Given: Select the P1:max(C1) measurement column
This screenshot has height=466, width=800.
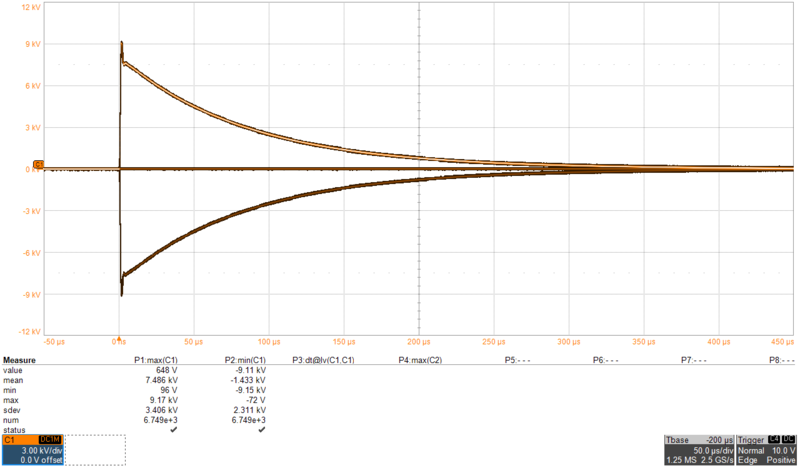Looking at the screenshot, I should (x=156, y=359).
